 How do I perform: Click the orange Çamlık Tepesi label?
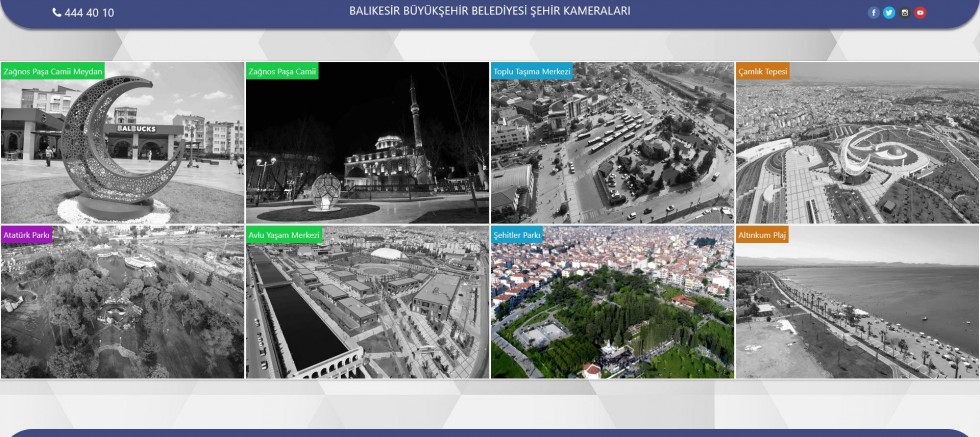coord(763,72)
